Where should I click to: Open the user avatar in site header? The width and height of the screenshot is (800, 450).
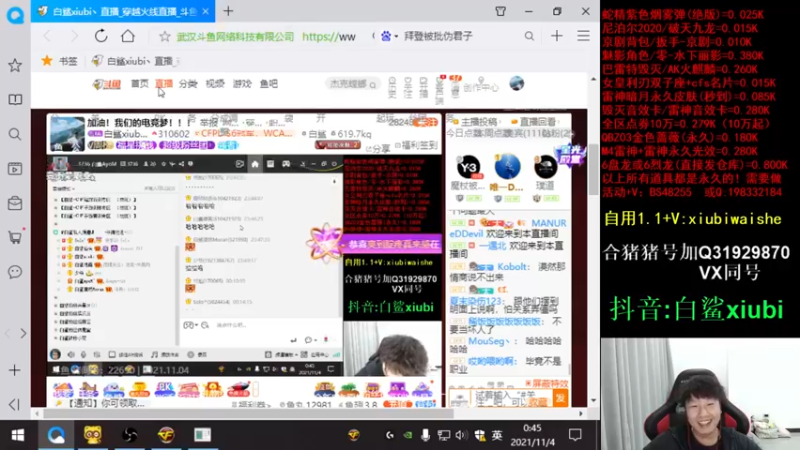pyautogui.click(x=516, y=83)
